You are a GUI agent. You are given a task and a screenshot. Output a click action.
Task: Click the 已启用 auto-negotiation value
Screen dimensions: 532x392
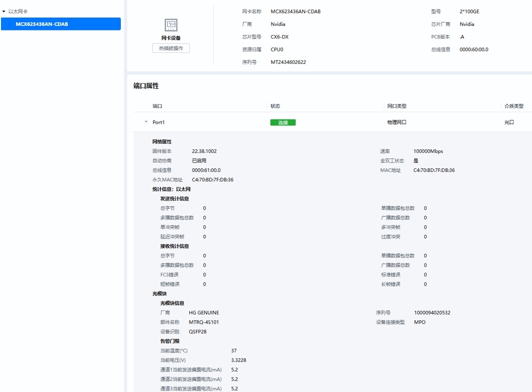[199, 161]
